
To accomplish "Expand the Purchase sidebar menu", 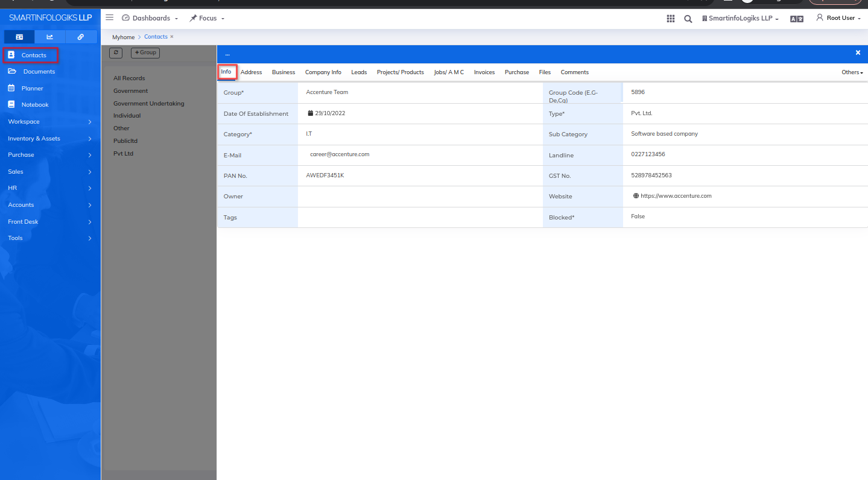I will coord(50,155).
